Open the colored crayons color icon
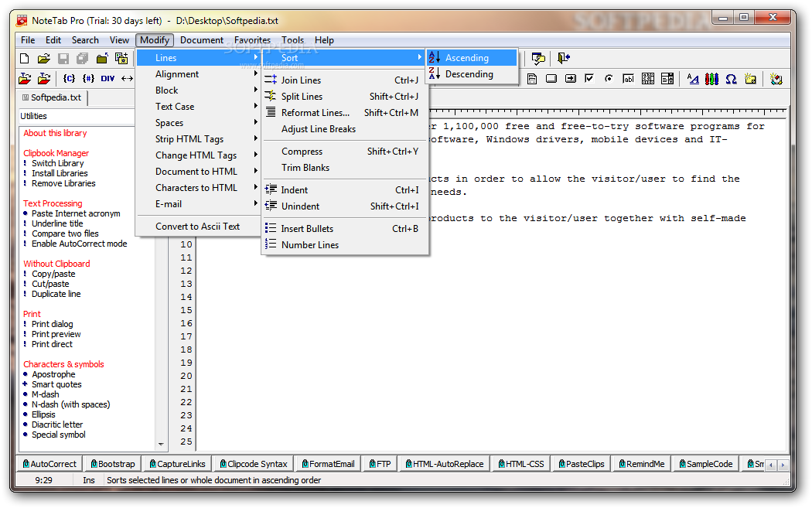812x508 pixels. [x=711, y=79]
